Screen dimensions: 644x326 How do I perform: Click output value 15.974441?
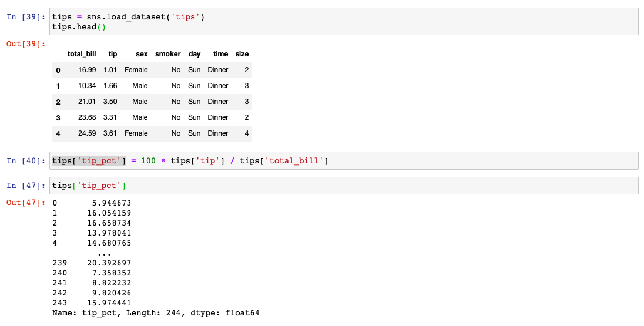click(109, 303)
